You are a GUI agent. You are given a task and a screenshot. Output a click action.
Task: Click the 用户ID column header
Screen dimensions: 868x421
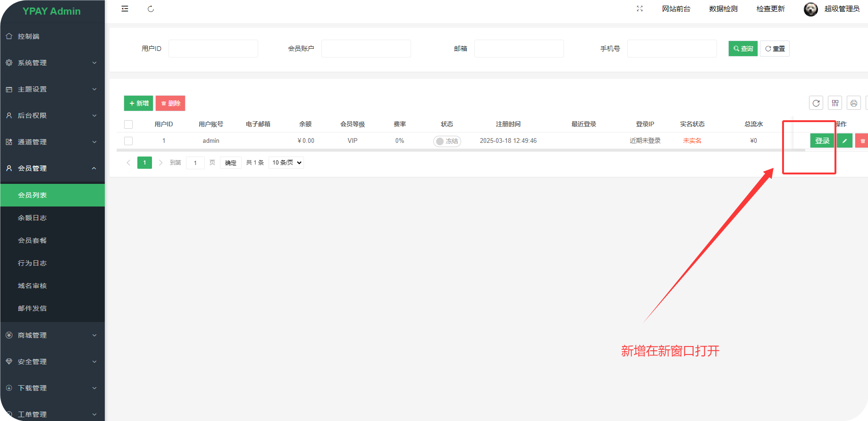pos(164,124)
